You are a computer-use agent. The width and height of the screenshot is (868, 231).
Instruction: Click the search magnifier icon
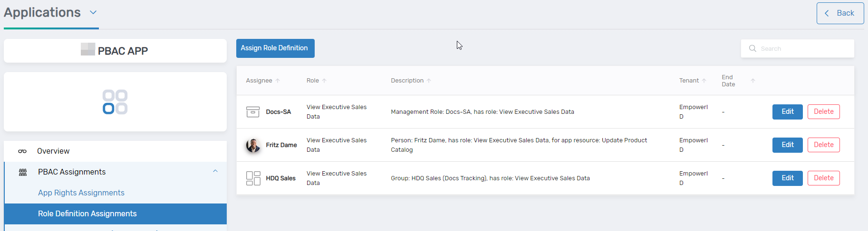pyautogui.click(x=752, y=48)
